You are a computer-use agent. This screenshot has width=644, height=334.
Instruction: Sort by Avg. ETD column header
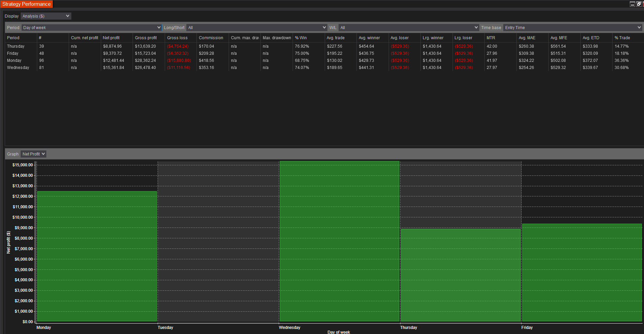pyautogui.click(x=596, y=38)
